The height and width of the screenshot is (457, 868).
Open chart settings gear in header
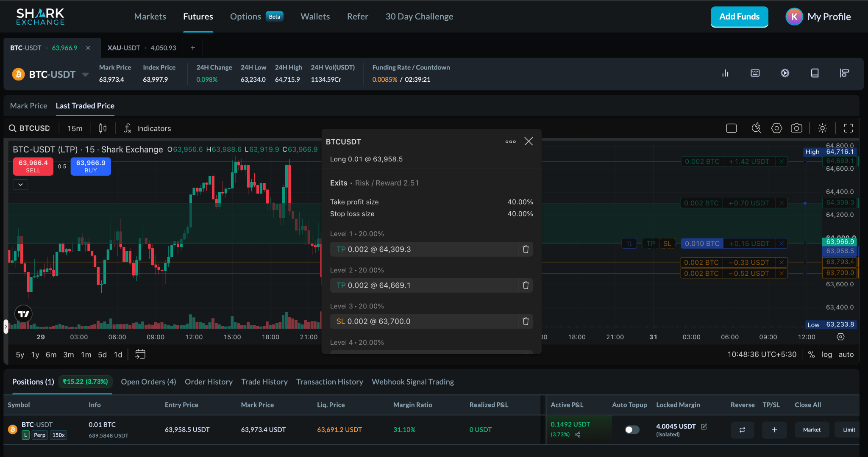pos(785,73)
